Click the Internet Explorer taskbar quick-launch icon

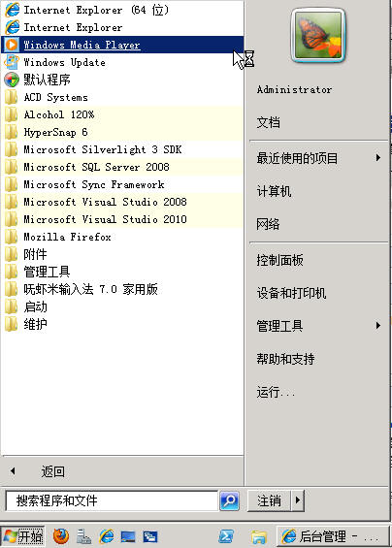click(107, 536)
